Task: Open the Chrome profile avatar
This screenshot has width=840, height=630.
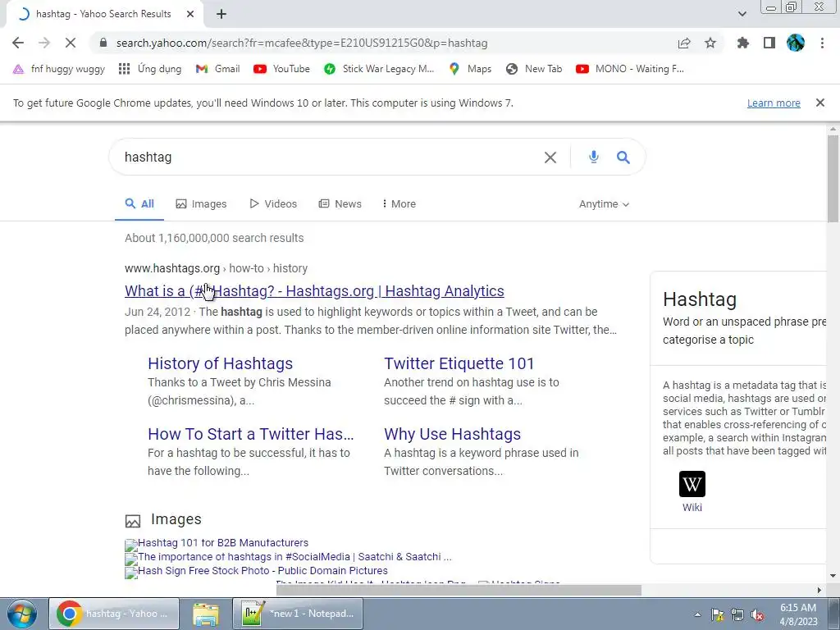Action: click(796, 43)
